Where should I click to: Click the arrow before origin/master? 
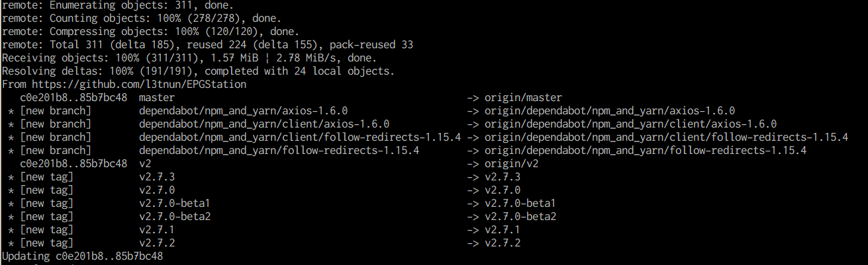pos(473,98)
